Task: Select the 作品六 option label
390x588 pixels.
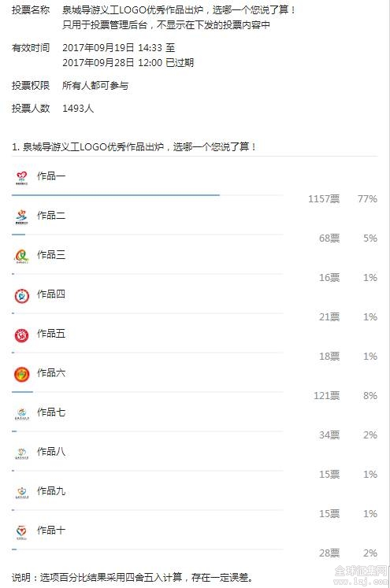Action: (x=51, y=372)
